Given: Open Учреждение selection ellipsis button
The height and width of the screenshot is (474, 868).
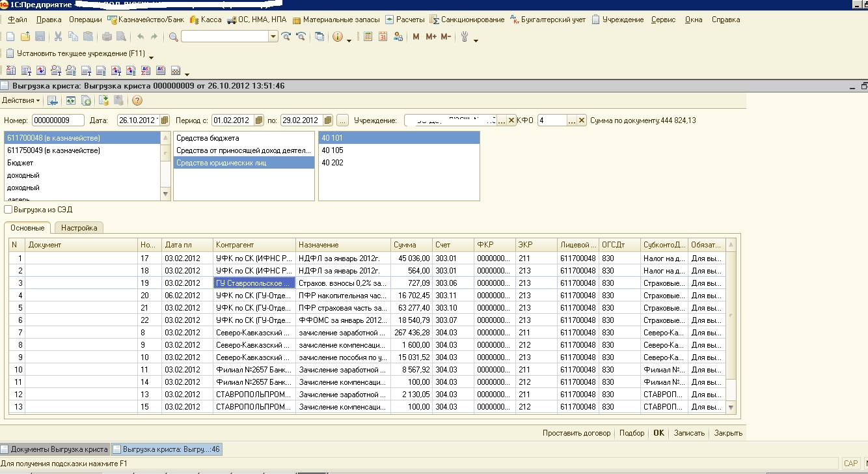Looking at the screenshot, I should (x=501, y=120).
